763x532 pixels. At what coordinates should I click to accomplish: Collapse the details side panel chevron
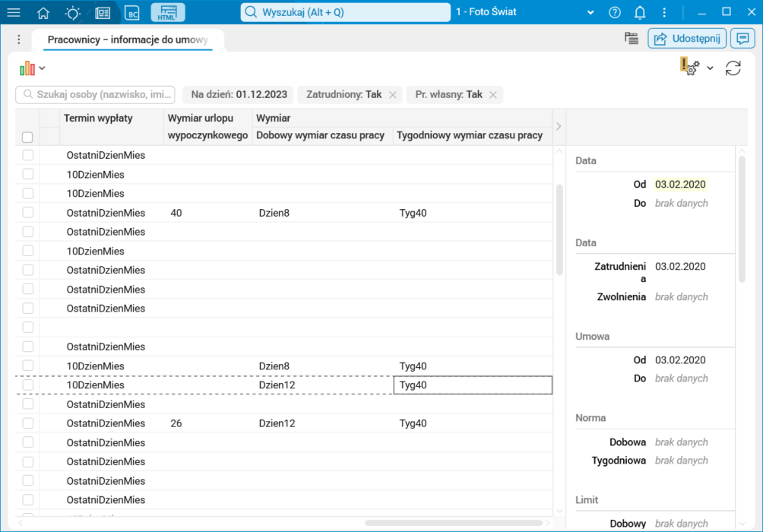tap(559, 126)
